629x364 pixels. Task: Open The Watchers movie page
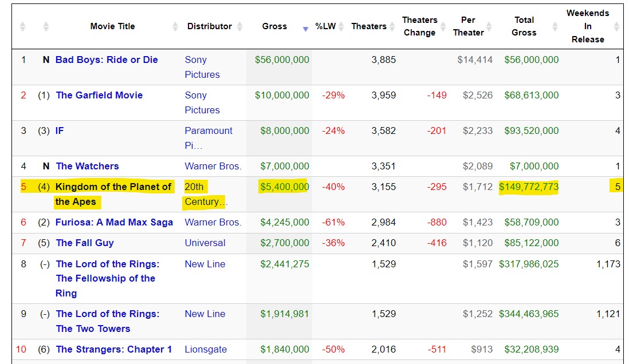pos(87,166)
